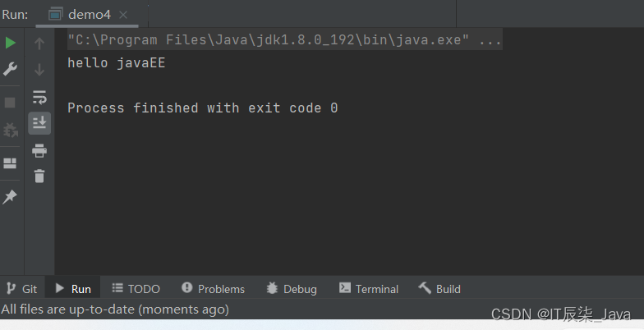Click the bug icon below Stop

tap(11, 130)
